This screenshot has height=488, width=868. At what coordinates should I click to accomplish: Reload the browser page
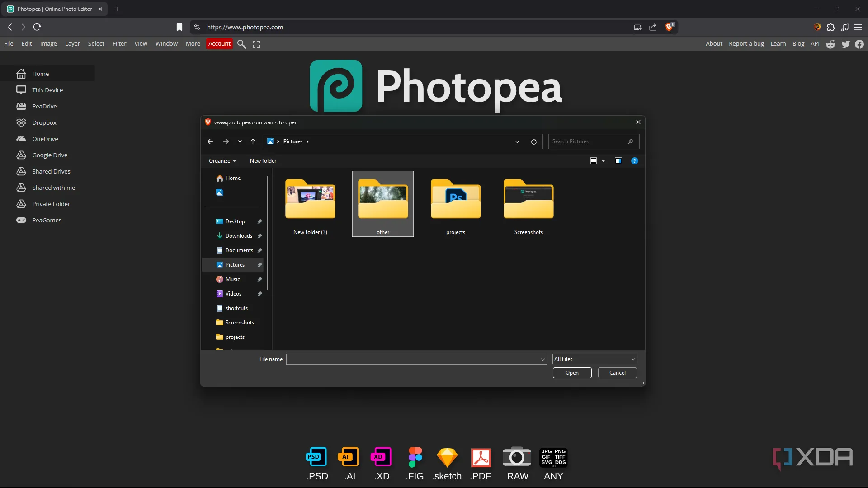37,27
